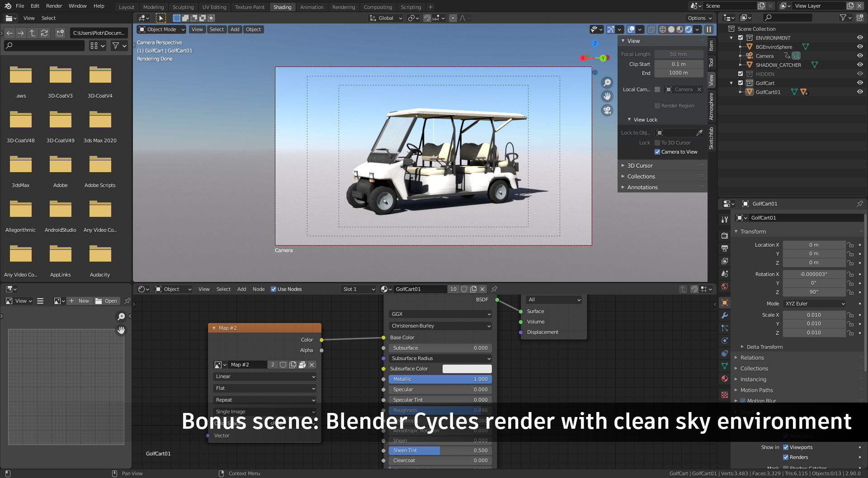Open the Physics properties tab icon
The width and height of the screenshot is (868, 478).
click(x=725, y=341)
